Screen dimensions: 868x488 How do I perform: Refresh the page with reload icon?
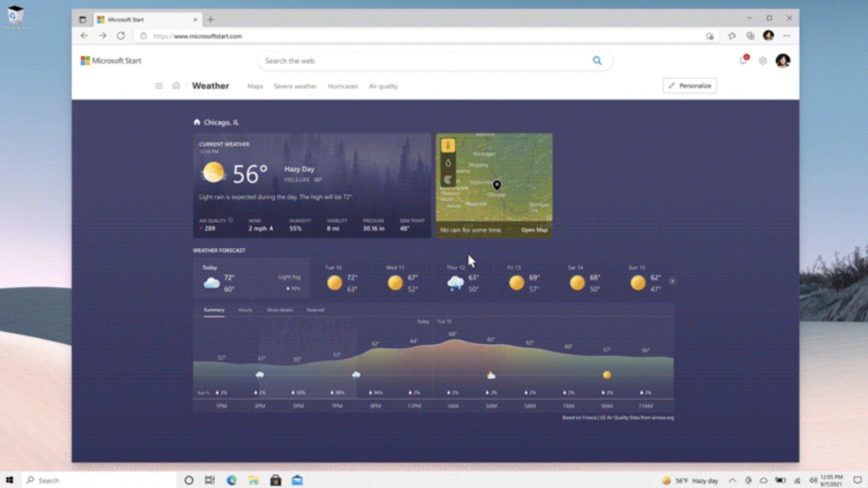point(121,36)
